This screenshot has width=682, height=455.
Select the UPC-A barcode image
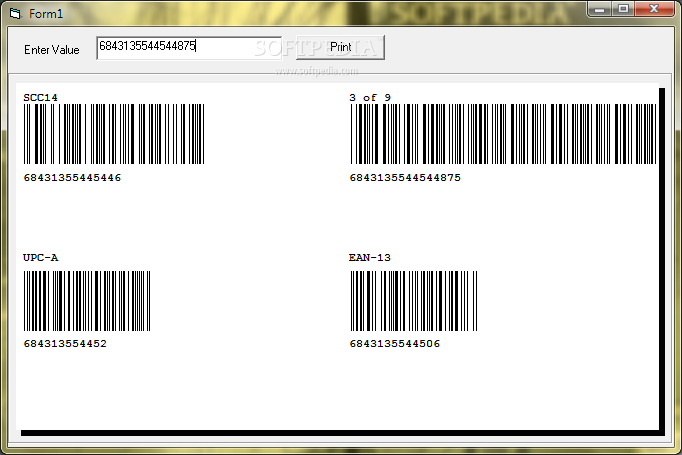(87, 301)
